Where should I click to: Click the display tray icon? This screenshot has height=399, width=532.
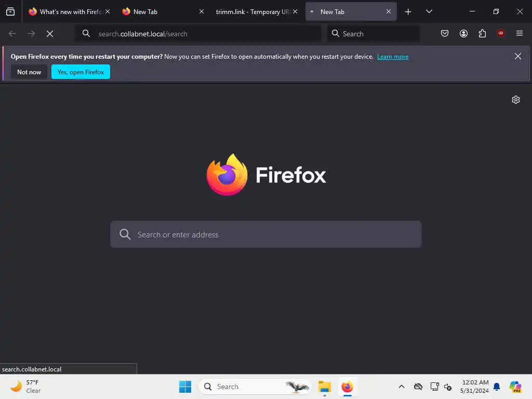click(434, 387)
